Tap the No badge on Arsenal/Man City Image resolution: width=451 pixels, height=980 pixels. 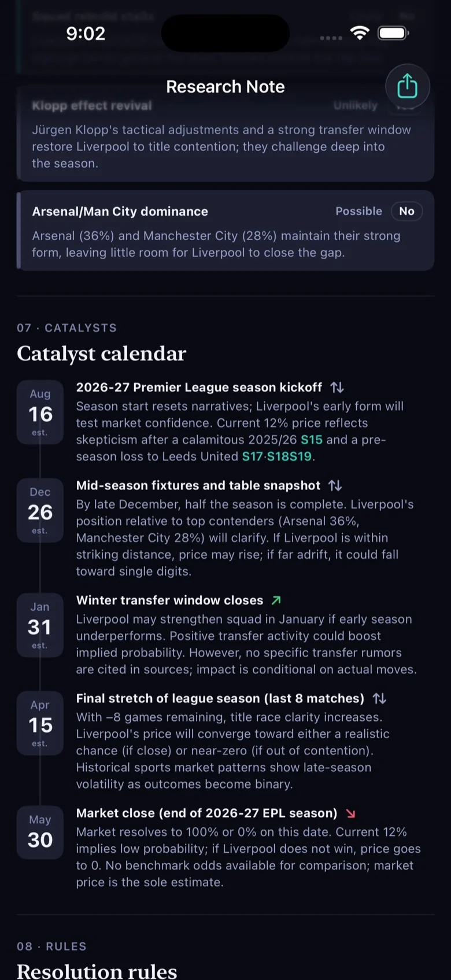(407, 211)
